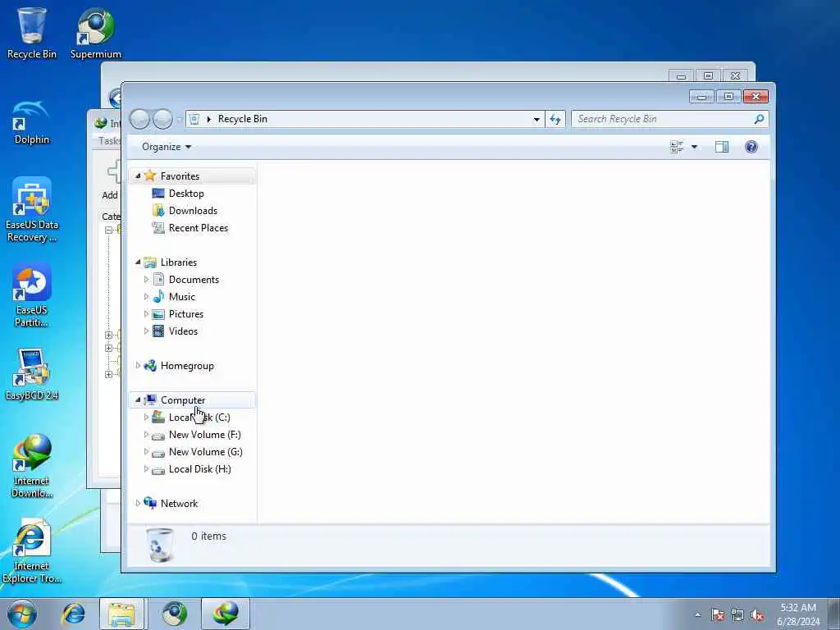Open the Recycle Bin desktop icon
The width and height of the screenshot is (840, 630).
coord(32,32)
